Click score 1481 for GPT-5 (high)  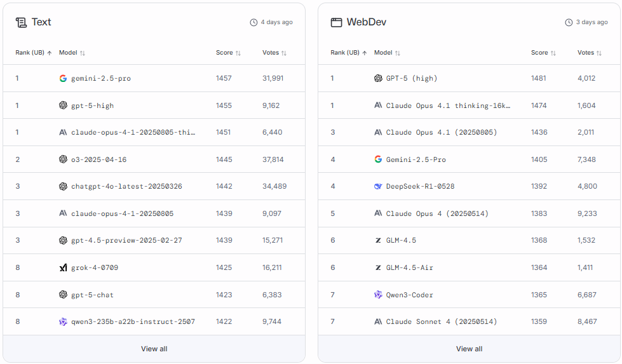(539, 78)
